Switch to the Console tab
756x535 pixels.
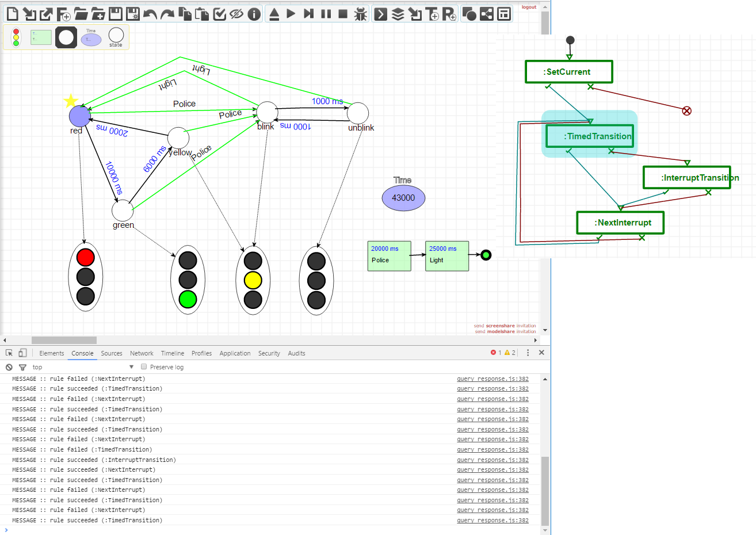point(82,353)
